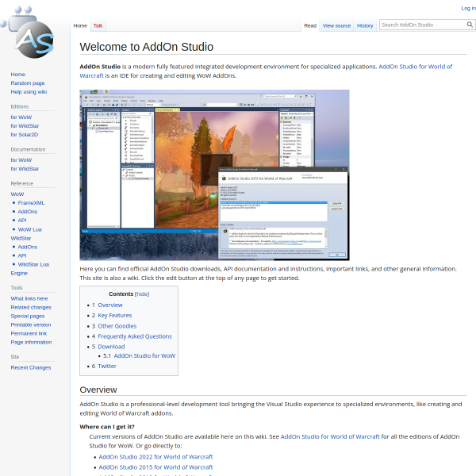Open Special pages
The width and height of the screenshot is (476, 476).
pyautogui.click(x=28, y=317)
